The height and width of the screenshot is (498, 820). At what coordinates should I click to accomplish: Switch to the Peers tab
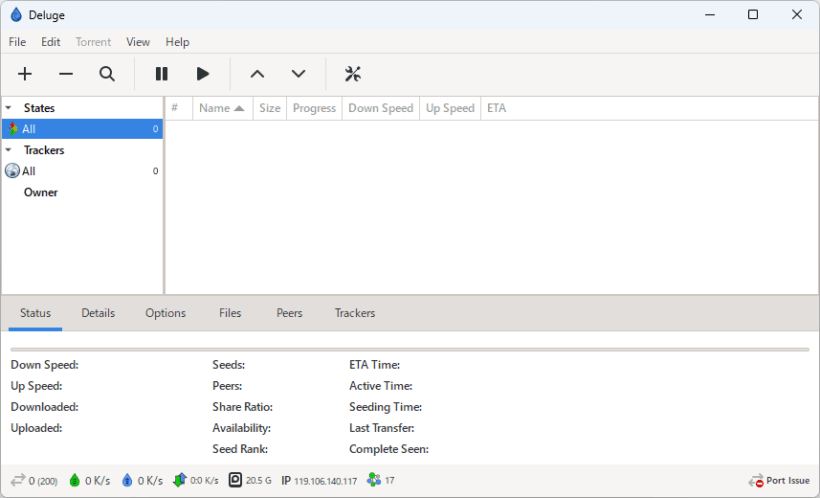(x=289, y=313)
